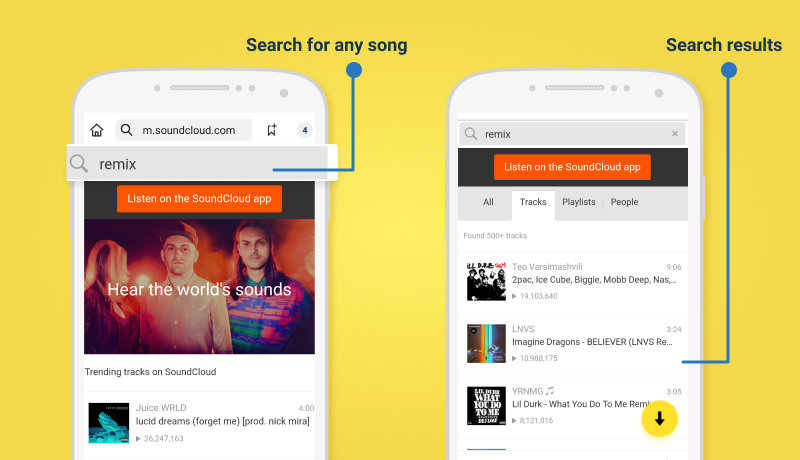Click the enlarged remix search field
The image size is (800, 460).
pyautogui.click(x=202, y=163)
